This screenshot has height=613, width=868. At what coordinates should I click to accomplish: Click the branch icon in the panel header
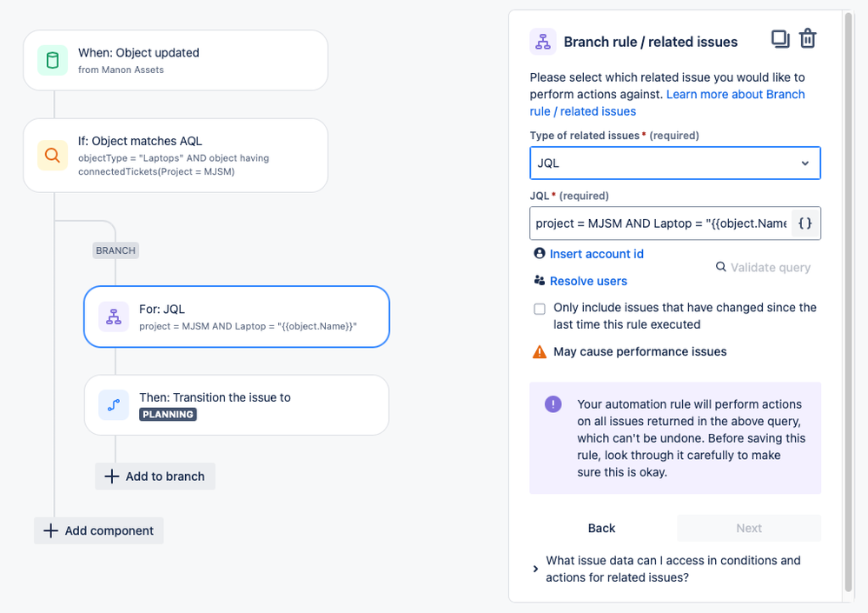pyautogui.click(x=543, y=42)
